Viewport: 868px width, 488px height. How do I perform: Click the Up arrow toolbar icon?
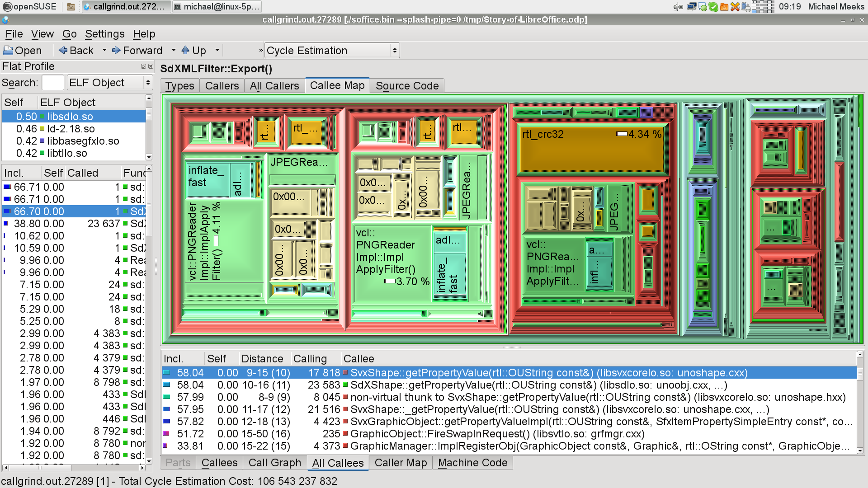(x=185, y=51)
